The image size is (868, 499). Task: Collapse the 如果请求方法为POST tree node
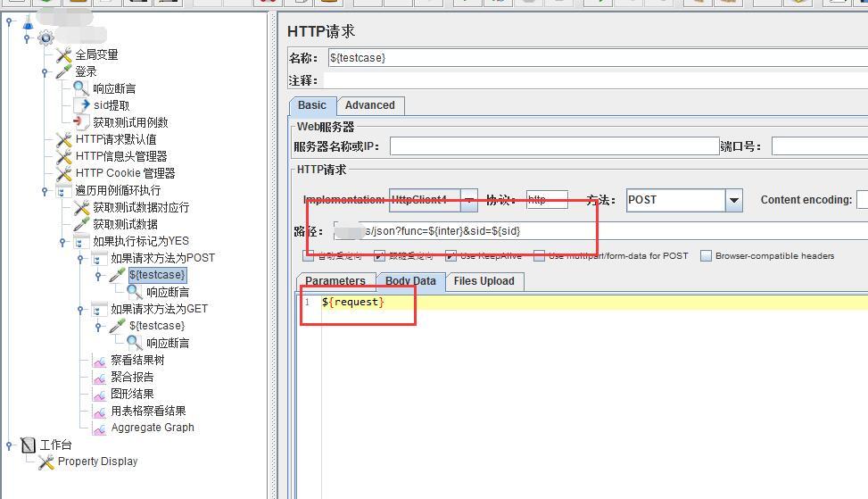(80, 258)
